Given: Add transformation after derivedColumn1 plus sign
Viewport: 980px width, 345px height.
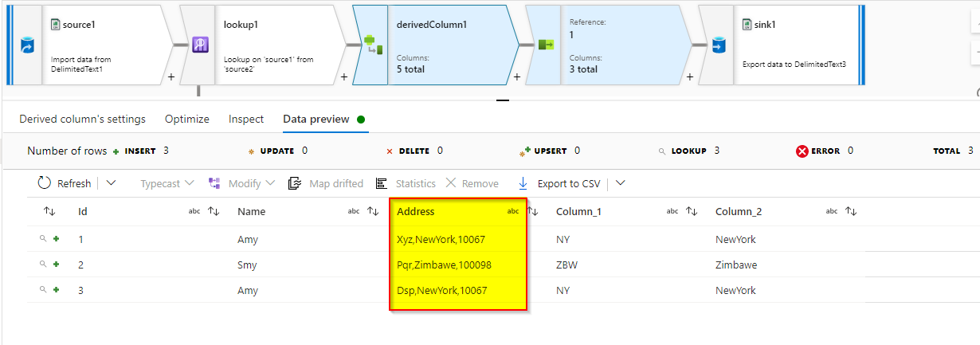Looking at the screenshot, I should (x=517, y=77).
